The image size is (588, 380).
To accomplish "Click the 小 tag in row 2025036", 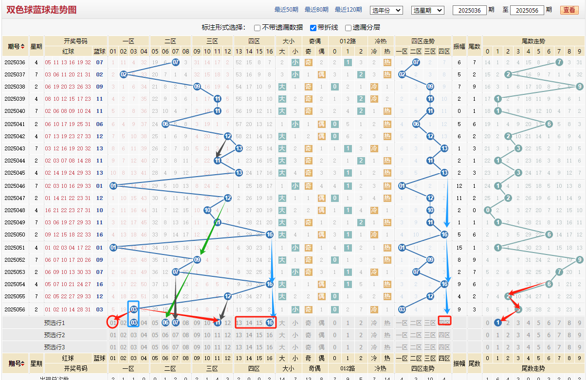I will (295, 62).
